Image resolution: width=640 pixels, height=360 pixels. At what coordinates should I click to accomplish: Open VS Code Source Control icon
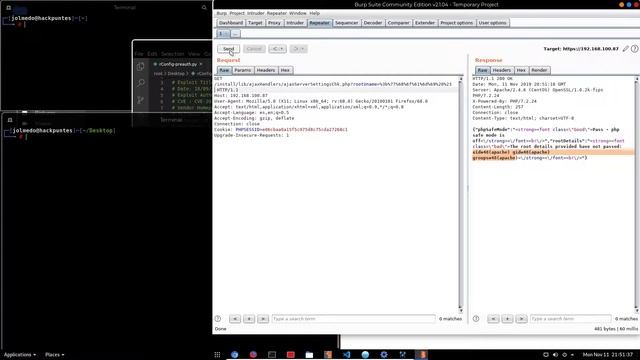(141, 100)
